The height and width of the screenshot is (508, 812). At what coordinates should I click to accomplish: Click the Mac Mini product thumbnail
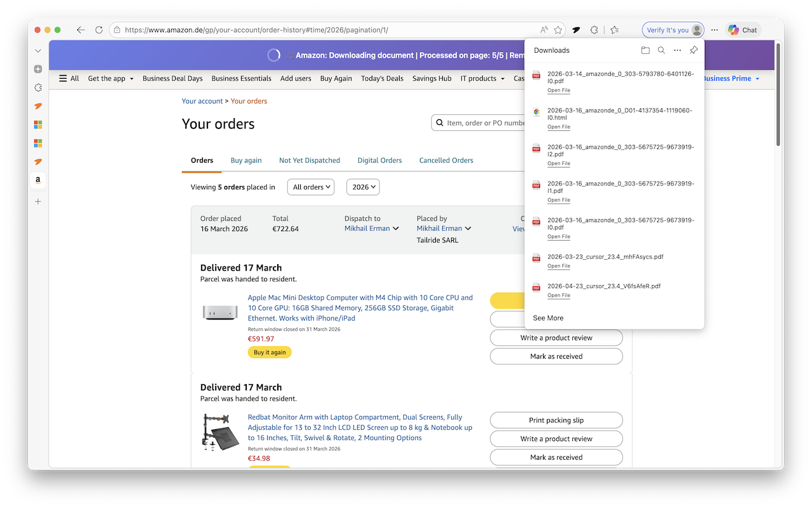[220, 312]
